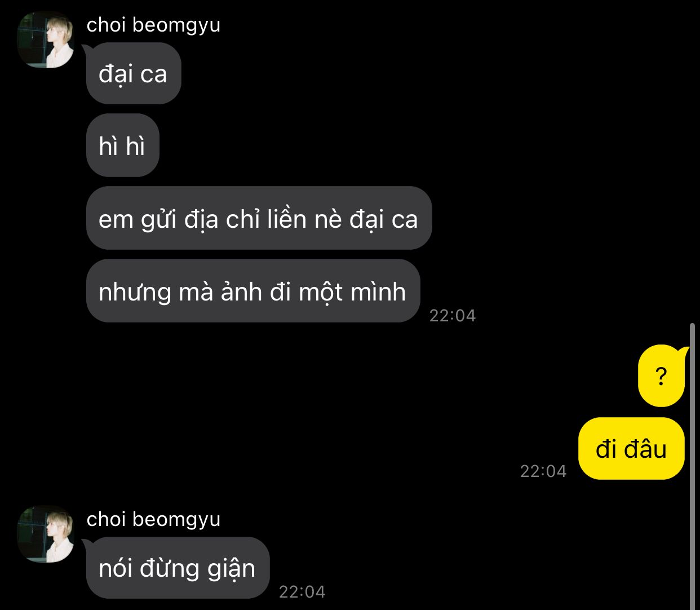Screen dimensions: 700x610
Task: Open profile via lower "choi beomgyu" name
Action: 153,519
